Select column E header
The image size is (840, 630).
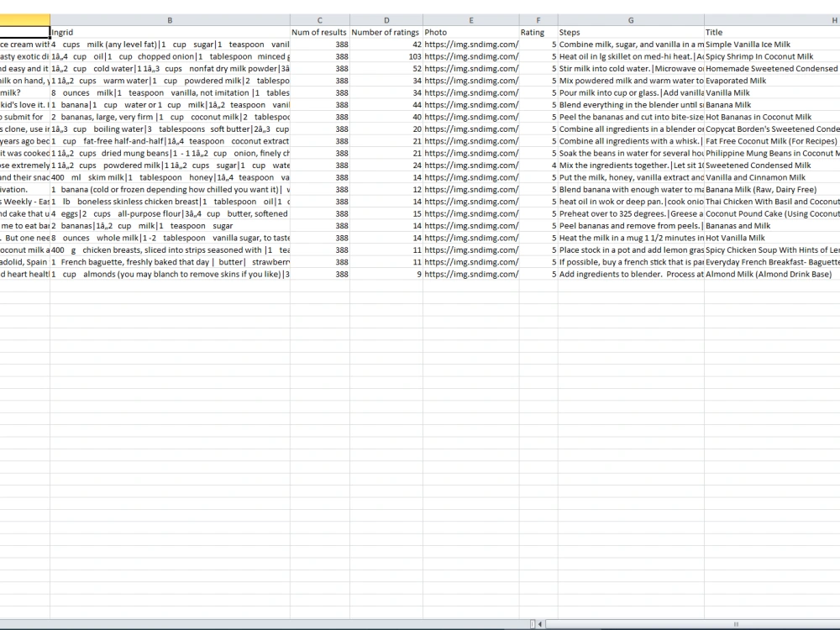pos(471,20)
